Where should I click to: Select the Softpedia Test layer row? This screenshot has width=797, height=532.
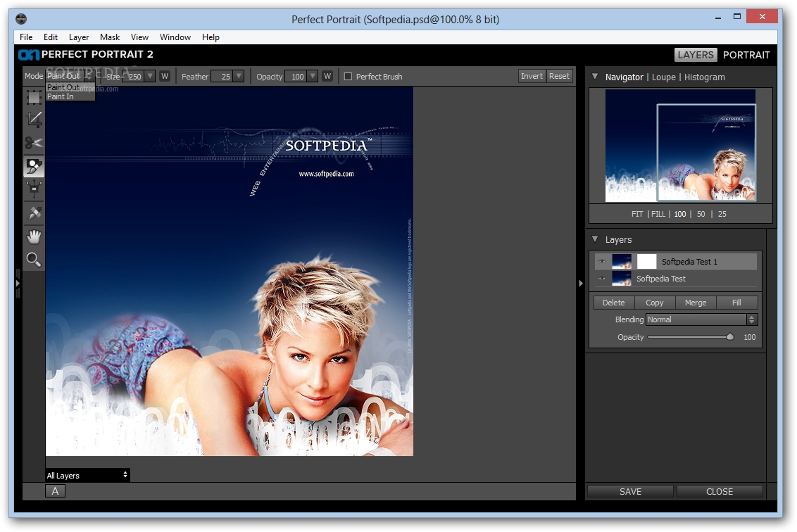pos(676,279)
